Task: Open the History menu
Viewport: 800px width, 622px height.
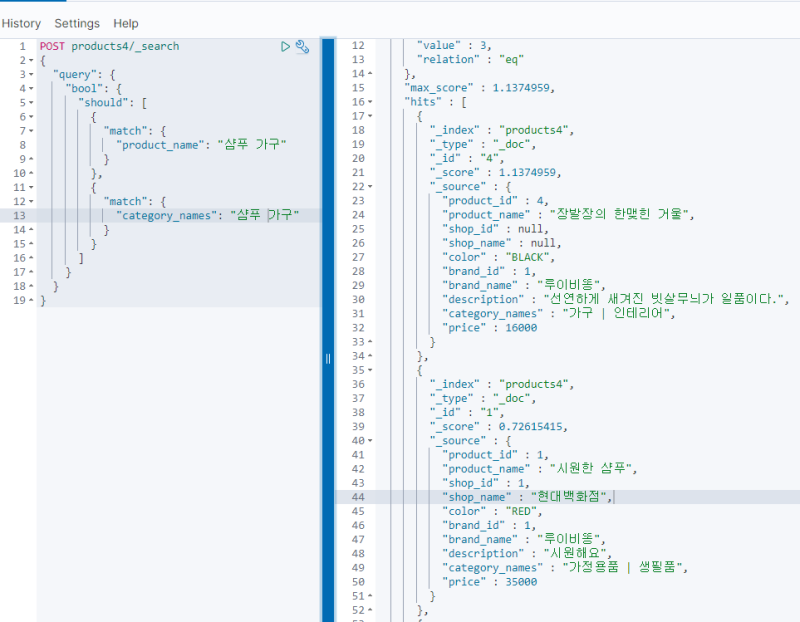Action: [21, 23]
